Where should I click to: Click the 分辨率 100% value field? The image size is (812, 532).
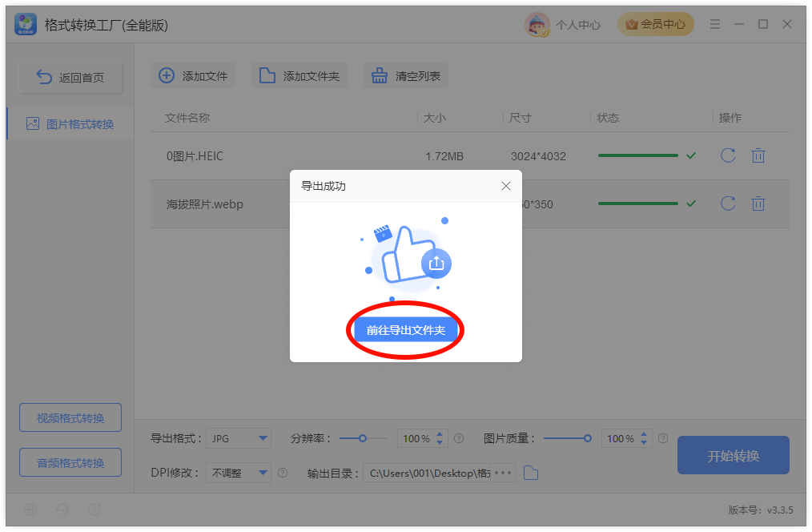coord(416,439)
